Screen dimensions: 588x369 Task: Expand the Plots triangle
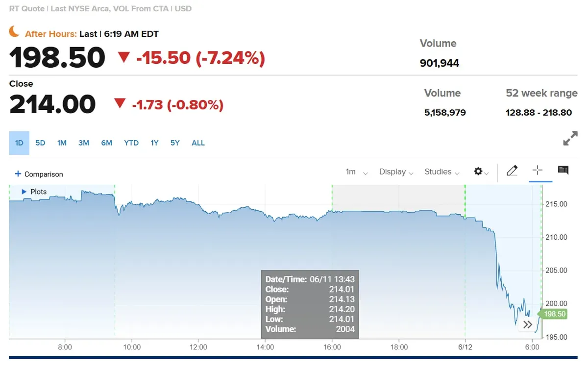[x=24, y=192]
